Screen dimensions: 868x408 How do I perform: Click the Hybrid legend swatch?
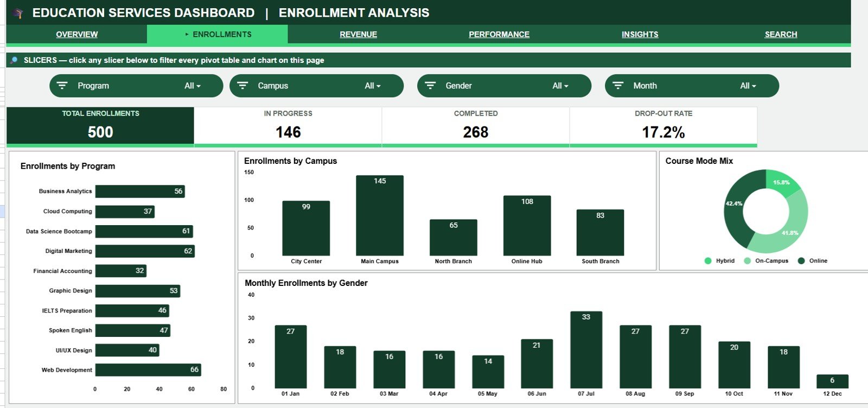[x=708, y=261]
